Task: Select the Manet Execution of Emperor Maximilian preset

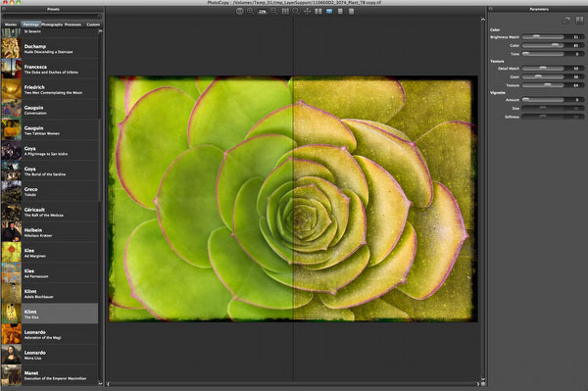Action: [x=49, y=375]
